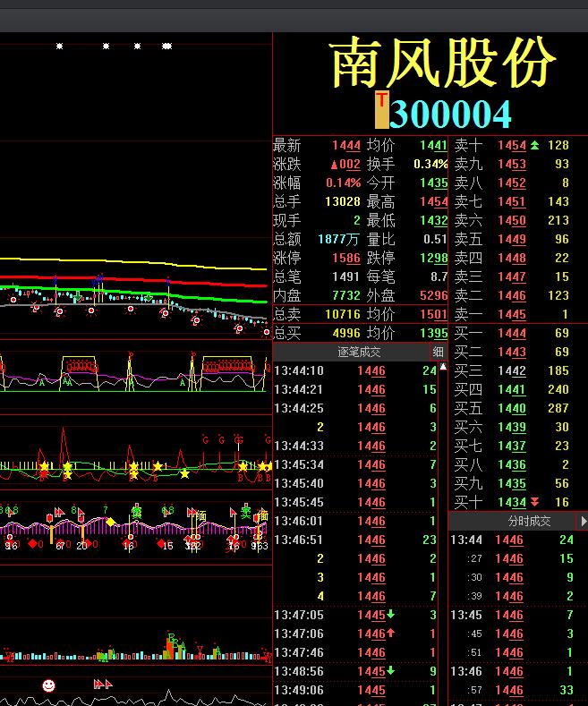Click the 13:47:46 trade row
Viewport: 588px width, 706px height.
click(x=355, y=652)
